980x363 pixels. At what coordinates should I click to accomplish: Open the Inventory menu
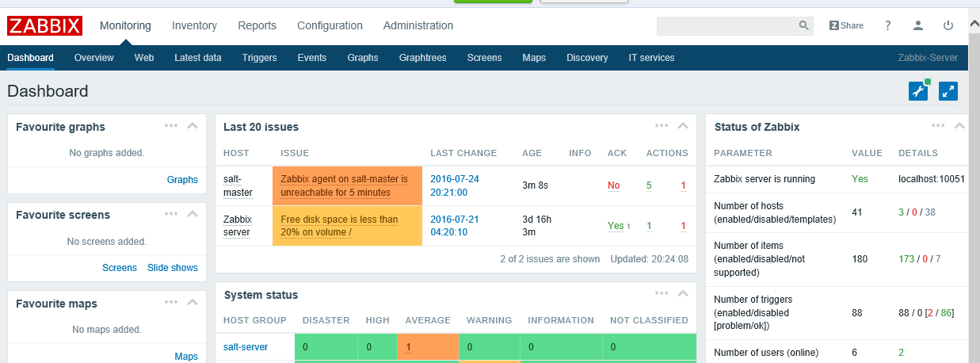[194, 25]
